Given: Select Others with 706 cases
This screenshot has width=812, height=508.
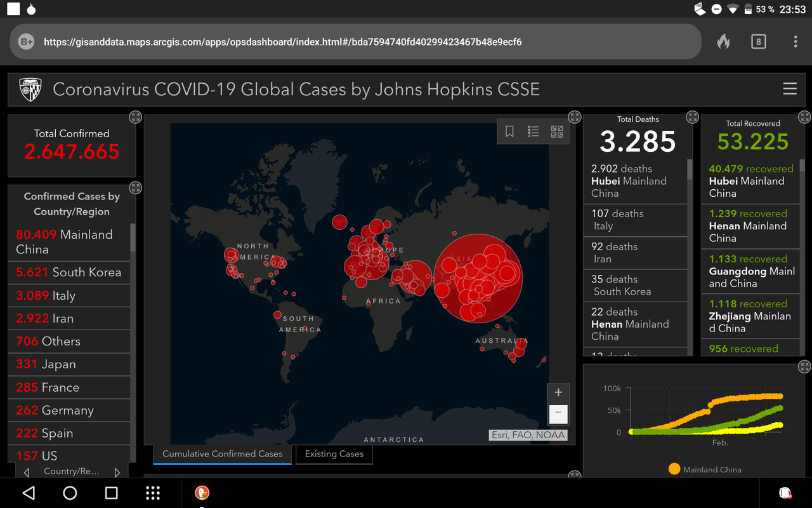Looking at the screenshot, I should click(69, 341).
